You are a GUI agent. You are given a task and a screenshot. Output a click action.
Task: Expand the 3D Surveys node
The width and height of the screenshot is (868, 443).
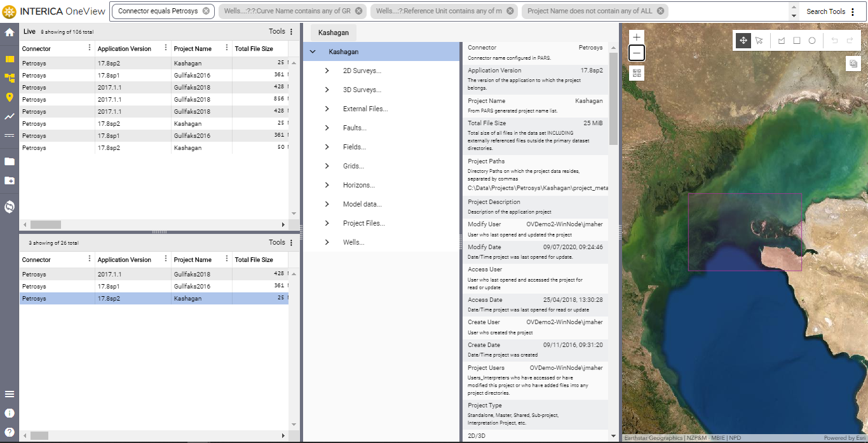click(x=327, y=90)
